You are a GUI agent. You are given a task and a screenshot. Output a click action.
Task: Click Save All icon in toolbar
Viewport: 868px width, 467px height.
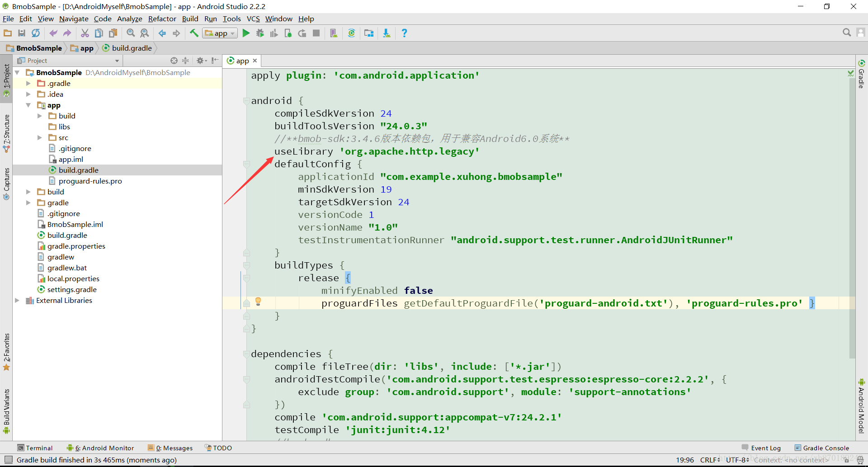coord(22,33)
